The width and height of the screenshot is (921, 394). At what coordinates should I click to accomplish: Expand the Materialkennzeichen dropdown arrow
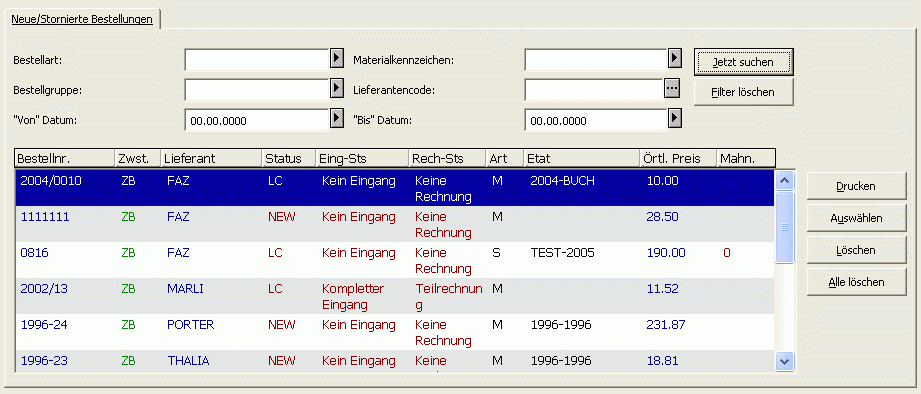click(675, 58)
